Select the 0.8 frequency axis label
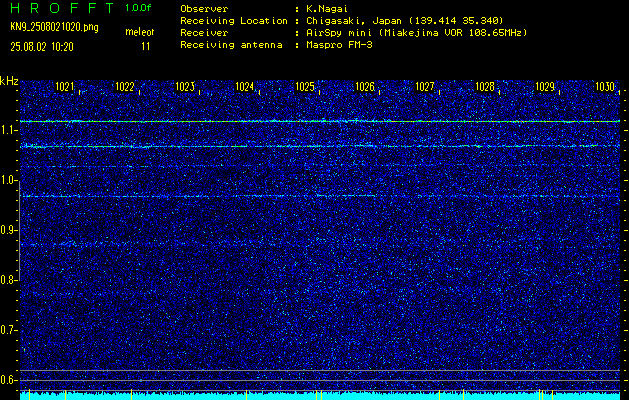The width and height of the screenshot is (629, 400). [x=7, y=280]
